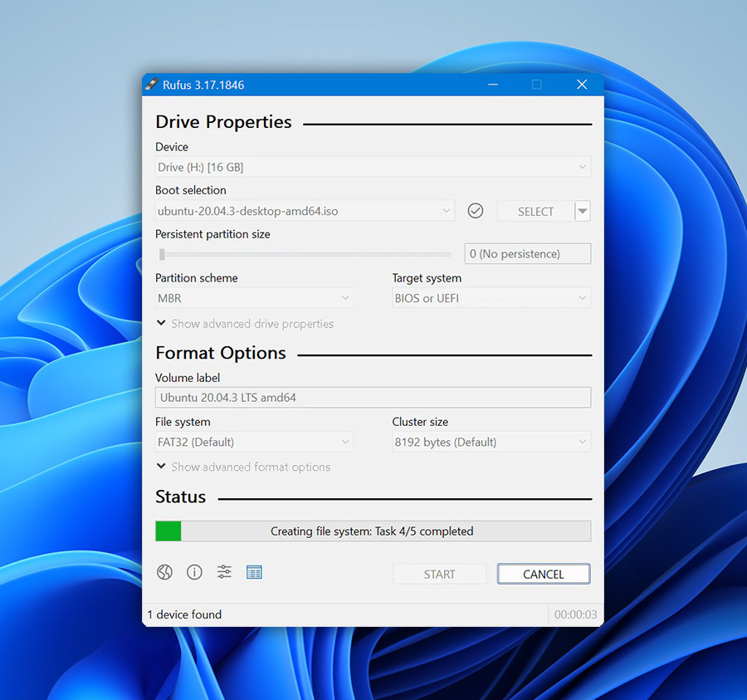Screen dimensions: 747x700
Task: Click the grayed-out START button
Action: pos(439,574)
